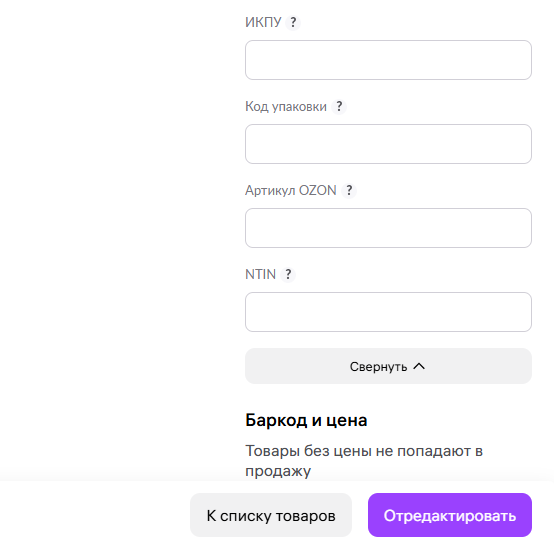Open the ИКПУ help tooltip icon
Viewport: 554px width, 541px height.
[x=293, y=23]
